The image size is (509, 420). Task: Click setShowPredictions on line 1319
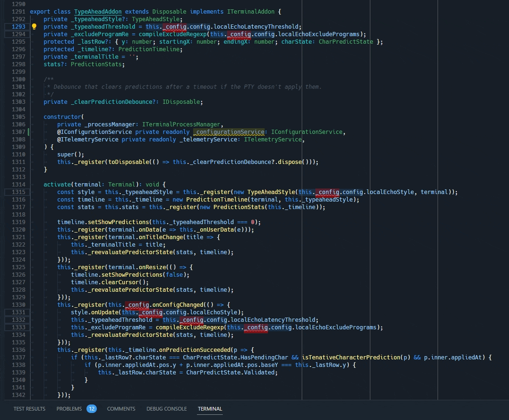tap(118, 222)
